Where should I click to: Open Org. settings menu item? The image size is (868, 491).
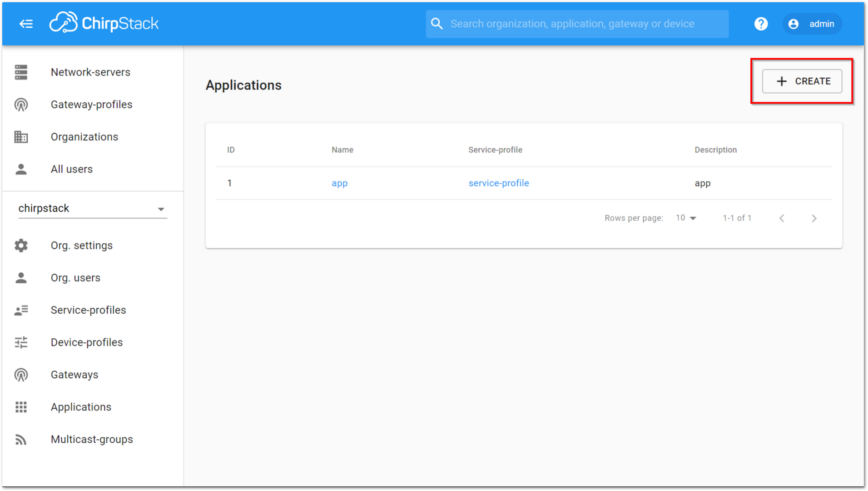(x=93, y=245)
